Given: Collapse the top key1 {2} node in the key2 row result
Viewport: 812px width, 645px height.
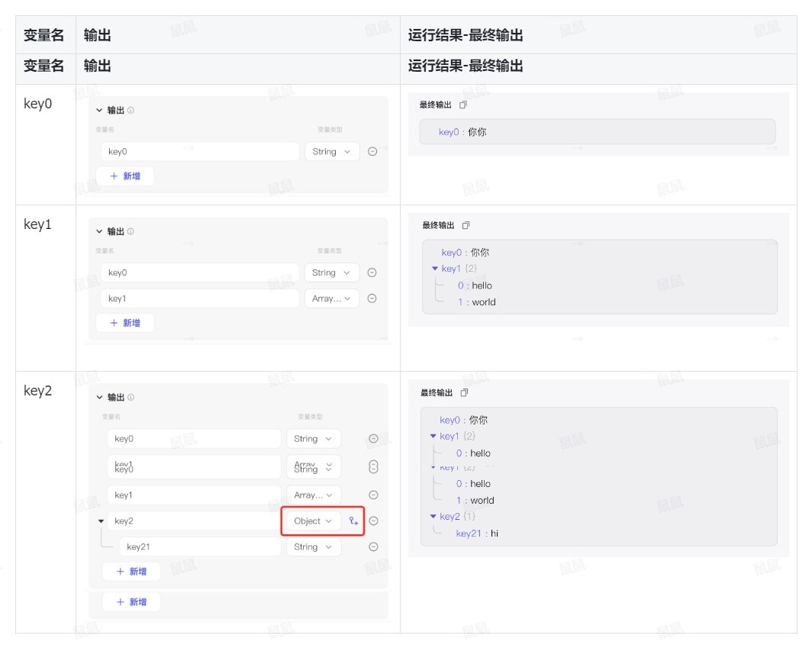Looking at the screenshot, I should (x=433, y=436).
